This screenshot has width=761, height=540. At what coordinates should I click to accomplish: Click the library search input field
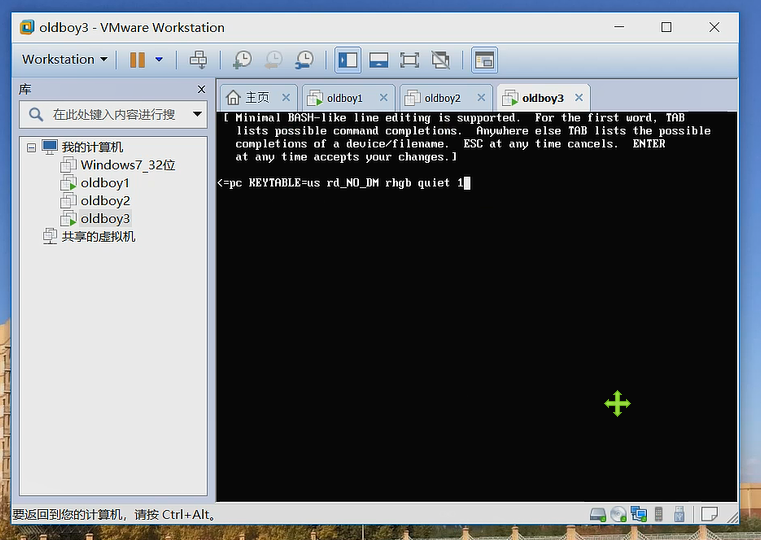114,115
